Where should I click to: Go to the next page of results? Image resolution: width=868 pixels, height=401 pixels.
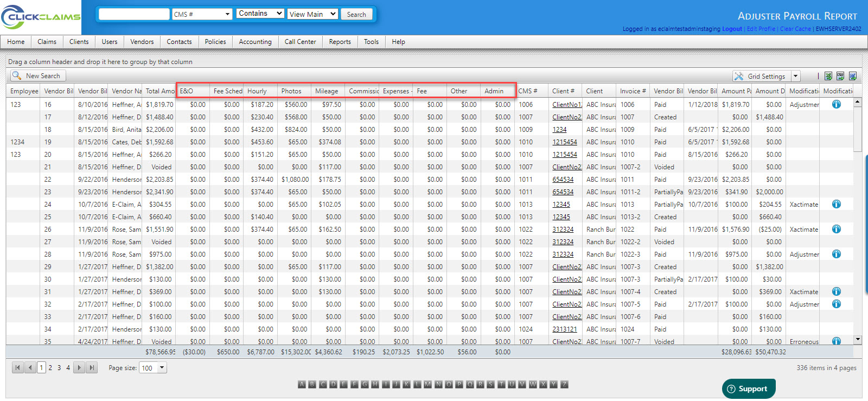(x=79, y=367)
